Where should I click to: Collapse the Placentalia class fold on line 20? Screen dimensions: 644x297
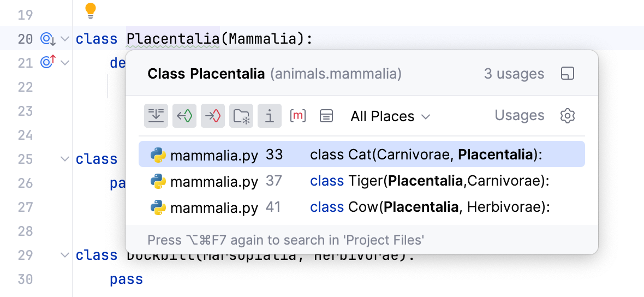click(65, 39)
